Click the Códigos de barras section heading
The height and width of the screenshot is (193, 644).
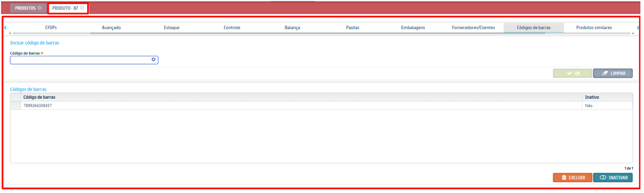28,89
